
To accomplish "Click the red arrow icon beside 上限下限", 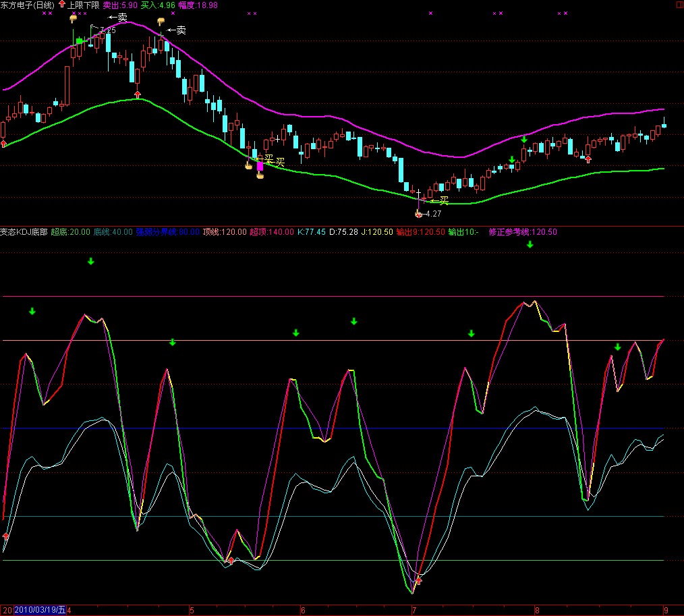I will [61, 4].
